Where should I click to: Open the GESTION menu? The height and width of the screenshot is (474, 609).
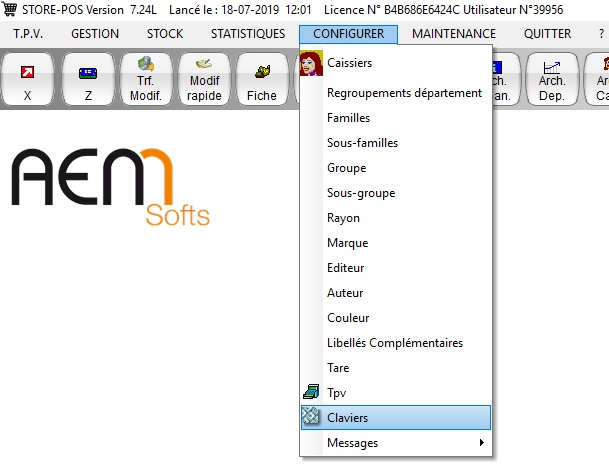pos(95,34)
